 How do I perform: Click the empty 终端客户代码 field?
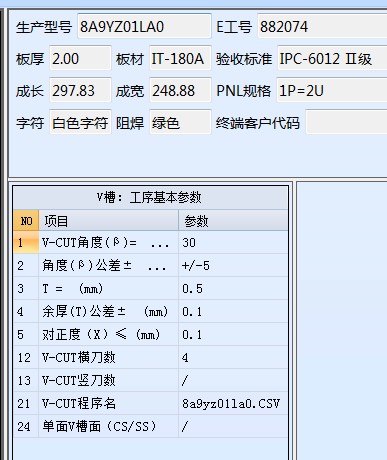point(346,122)
